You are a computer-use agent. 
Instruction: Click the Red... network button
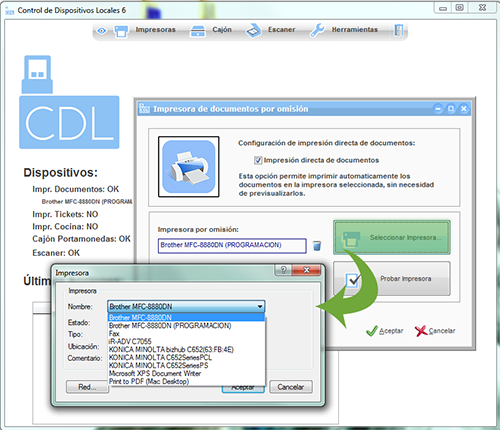click(87, 387)
